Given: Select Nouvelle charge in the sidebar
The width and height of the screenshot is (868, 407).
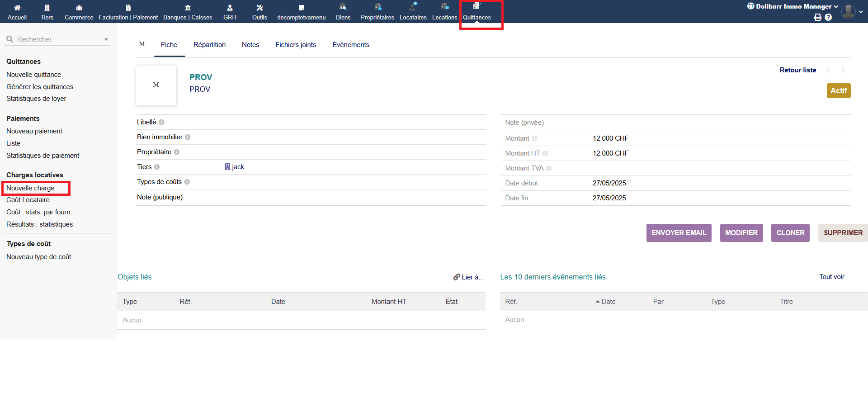Looking at the screenshot, I should tap(30, 188).
